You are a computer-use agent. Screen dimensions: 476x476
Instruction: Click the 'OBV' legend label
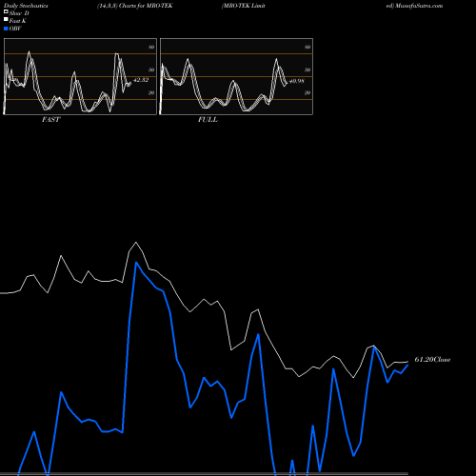click(x=15, y=29)
